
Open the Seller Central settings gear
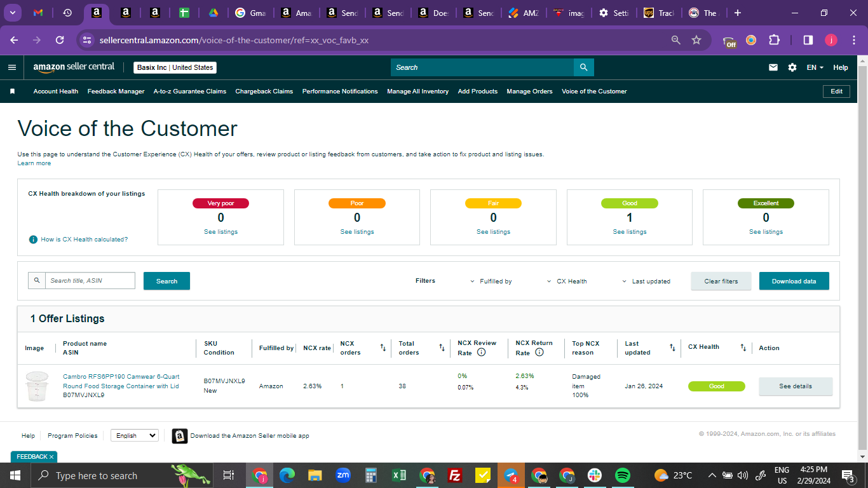(792, 67)
